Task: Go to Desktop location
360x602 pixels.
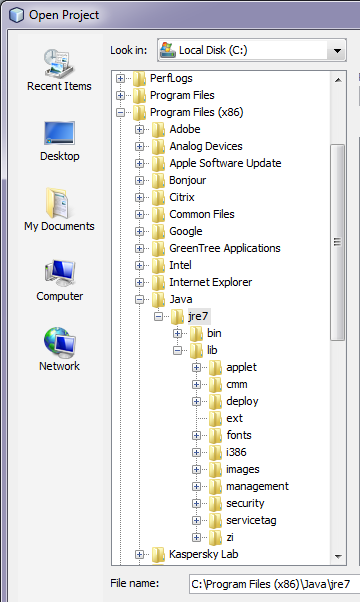Action: [x=59, y=141]
